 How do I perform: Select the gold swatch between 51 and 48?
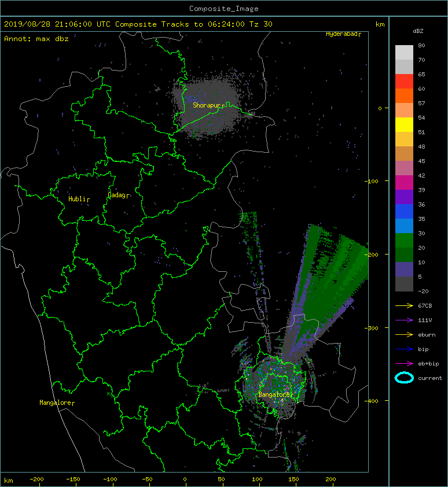coord(404,139)
